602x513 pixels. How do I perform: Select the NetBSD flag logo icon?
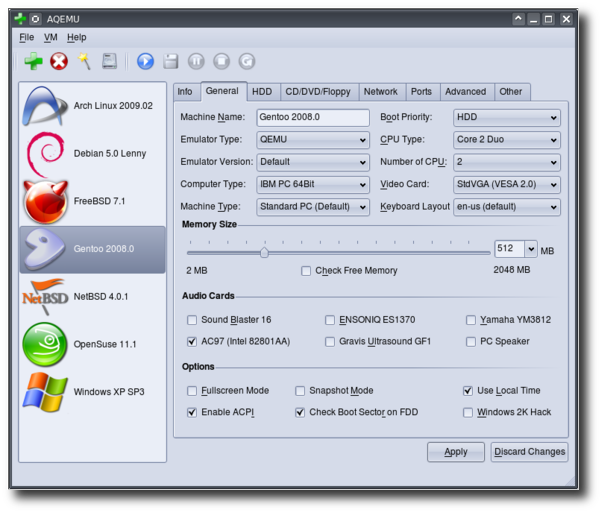pyautogui.click(x=45, y=297)
